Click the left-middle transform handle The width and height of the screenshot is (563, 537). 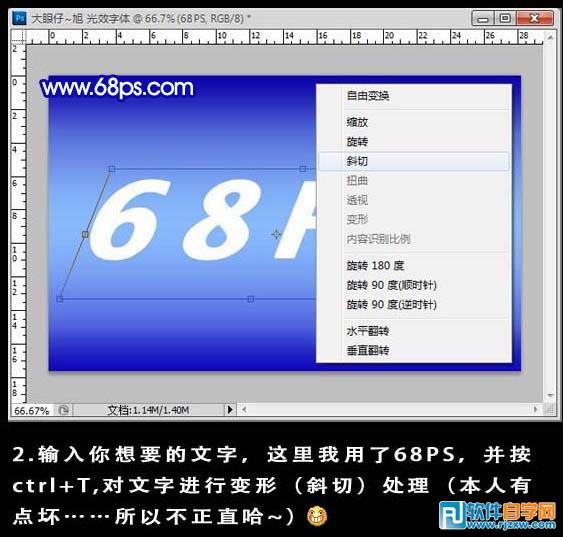coord(85,234)
